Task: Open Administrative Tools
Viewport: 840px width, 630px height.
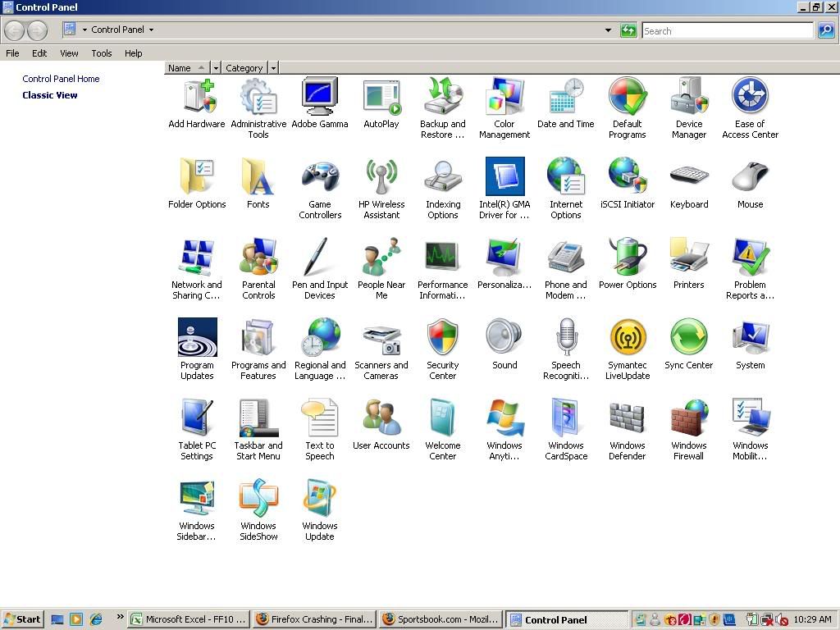Action: 258,97
